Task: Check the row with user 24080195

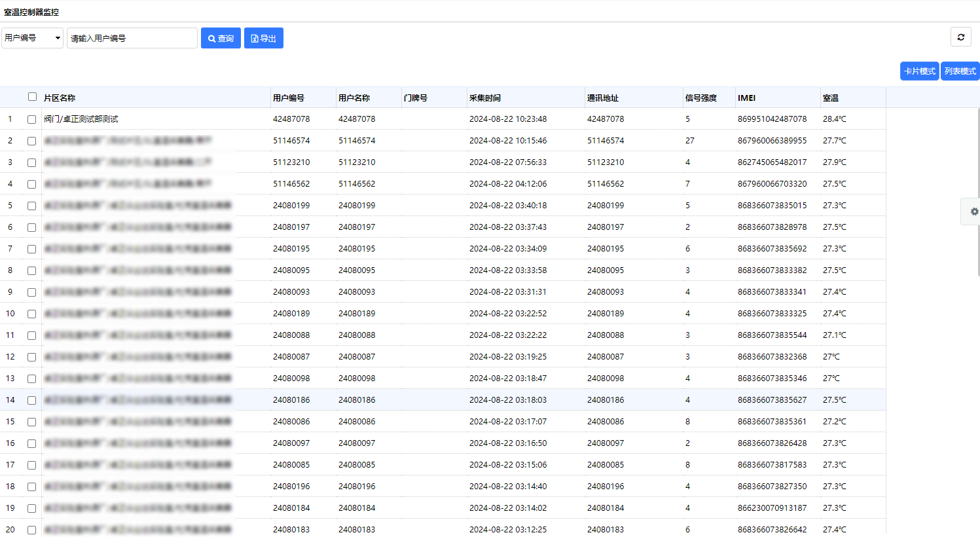Action: (x=31, y=249)
